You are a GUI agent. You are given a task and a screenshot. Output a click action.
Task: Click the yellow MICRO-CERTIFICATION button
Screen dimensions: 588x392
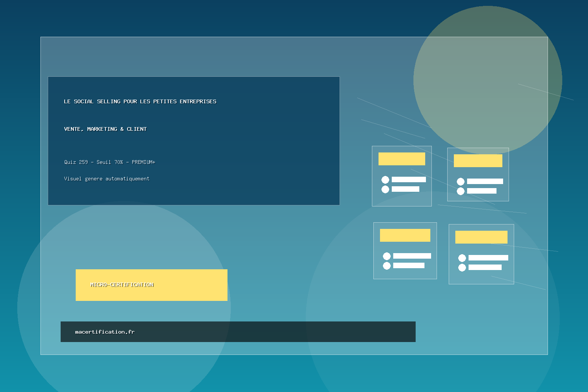coord(151,285)
